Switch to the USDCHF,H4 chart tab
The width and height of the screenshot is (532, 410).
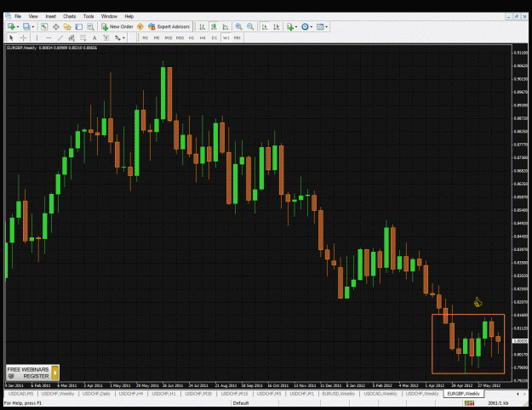[x=131, y=394]
